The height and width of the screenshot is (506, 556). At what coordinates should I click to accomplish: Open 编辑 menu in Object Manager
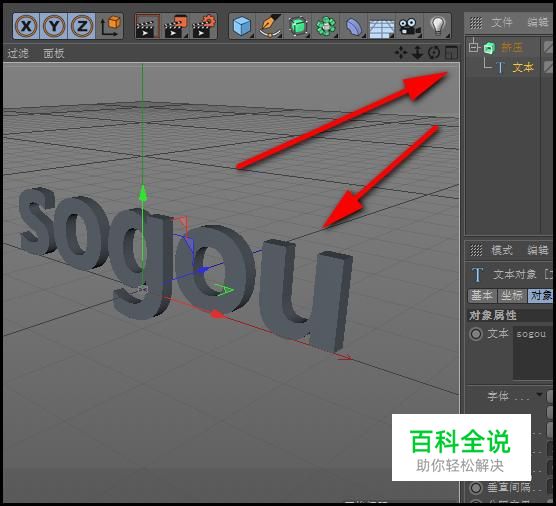click(x=538, y=23)
